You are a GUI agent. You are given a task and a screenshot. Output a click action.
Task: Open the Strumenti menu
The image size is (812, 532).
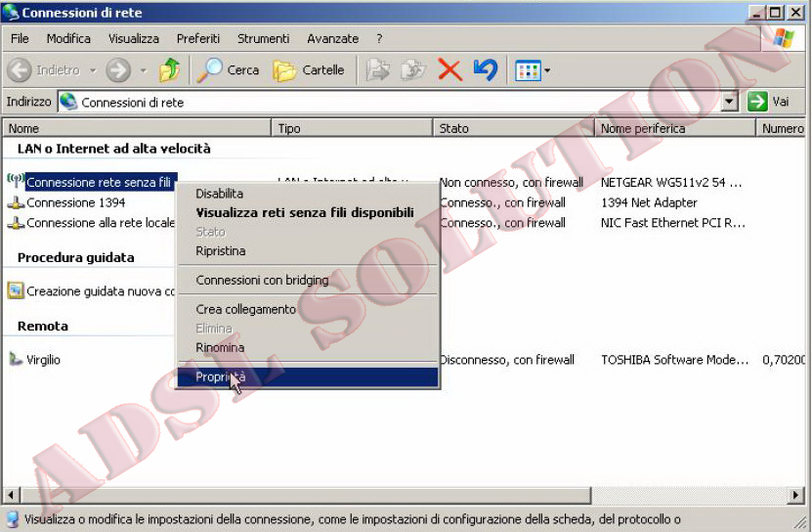(x=263, y=38)
